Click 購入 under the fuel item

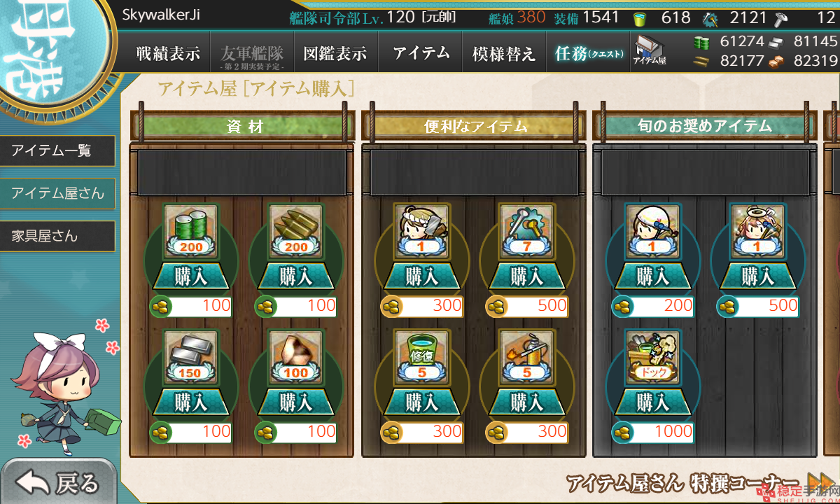[x=190, y=276]
